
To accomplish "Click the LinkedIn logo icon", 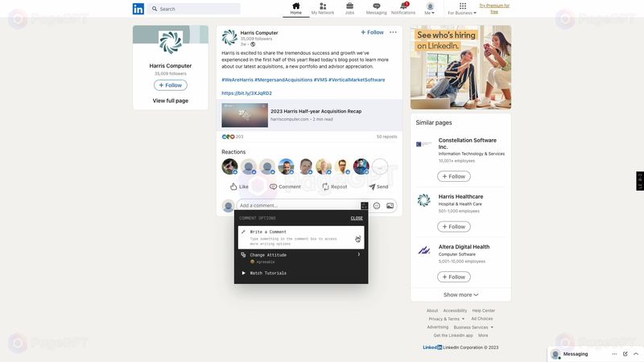I will click(x=138, y=9).
